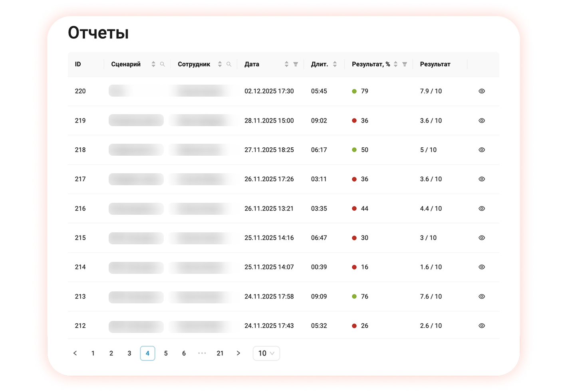The width and height of the screenshot is (568, 392).
Task: View report 220 with eye icon
Action: (482, 91)
